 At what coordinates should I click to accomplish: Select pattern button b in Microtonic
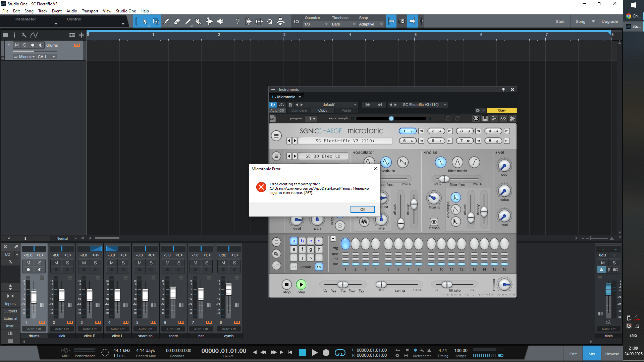[x=302, y=241]
